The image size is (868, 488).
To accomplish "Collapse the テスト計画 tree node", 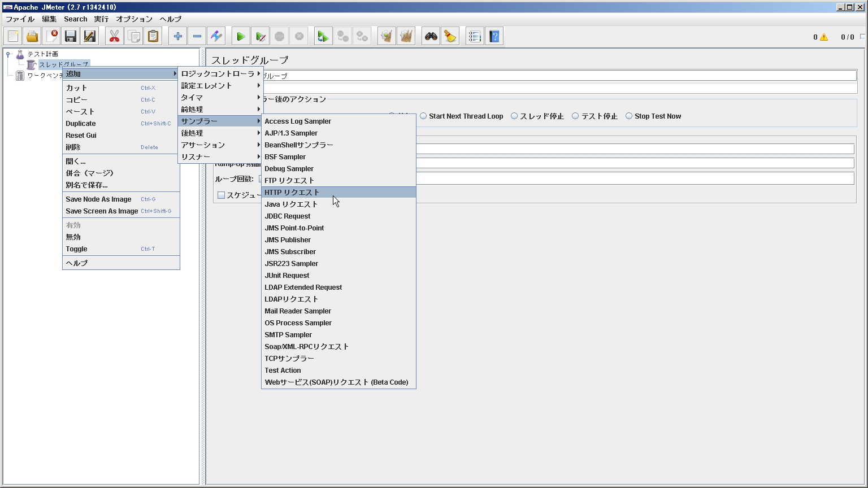I will 8,54.
